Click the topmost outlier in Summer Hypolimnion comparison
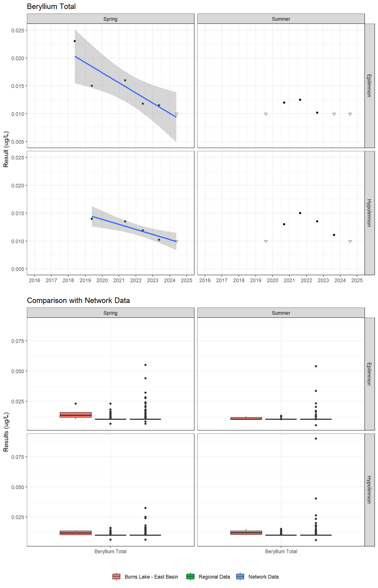This screenshot has width=378, height=588. pos(316,439)
